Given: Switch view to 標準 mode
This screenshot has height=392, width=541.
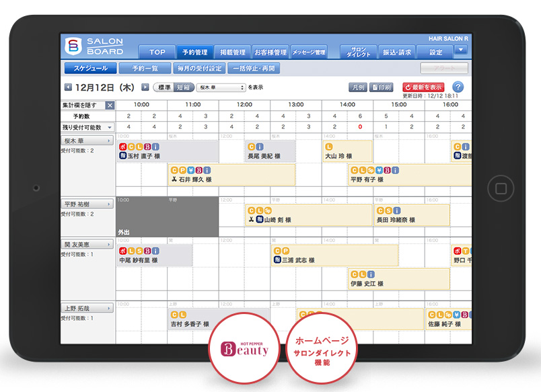Looking at the screenshot, I should click(x=164, y=87).
